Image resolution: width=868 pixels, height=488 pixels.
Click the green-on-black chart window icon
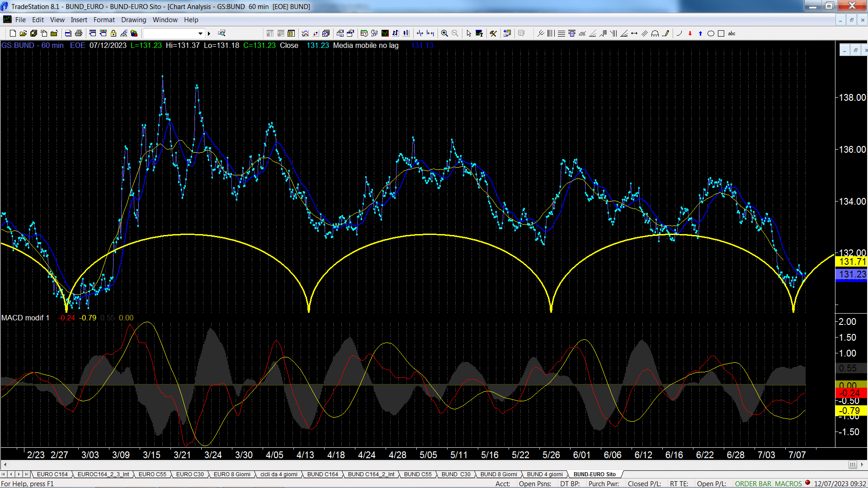tap(385, 33)
